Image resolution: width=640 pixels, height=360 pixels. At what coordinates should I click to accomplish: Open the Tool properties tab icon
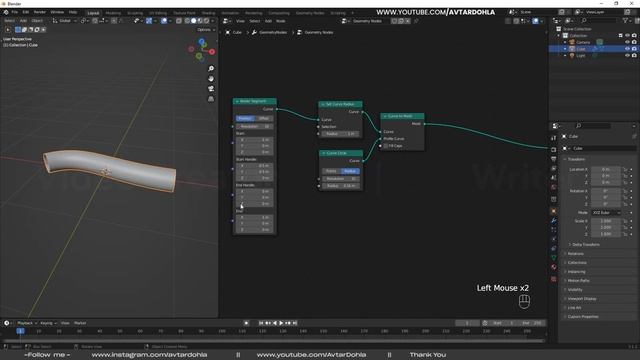tap(553, 138)
